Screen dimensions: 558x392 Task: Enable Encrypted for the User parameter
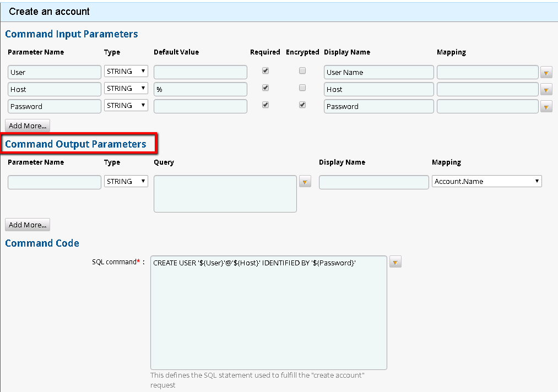302,70
